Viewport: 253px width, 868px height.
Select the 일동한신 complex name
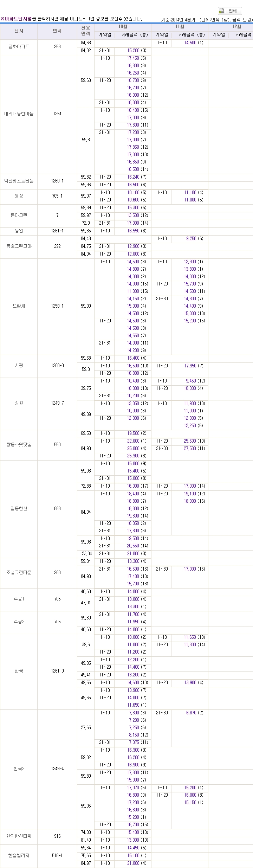[x=19, y=508]
